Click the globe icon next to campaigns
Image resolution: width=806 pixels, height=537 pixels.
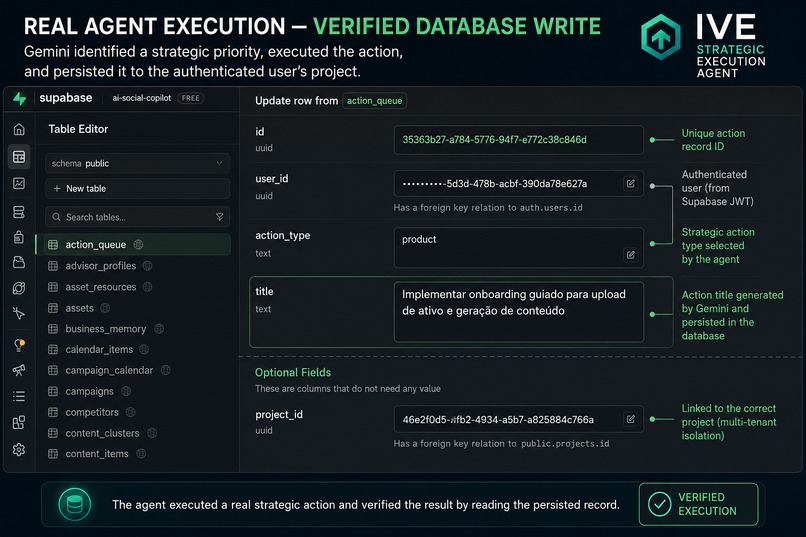[x=126, y=392]
